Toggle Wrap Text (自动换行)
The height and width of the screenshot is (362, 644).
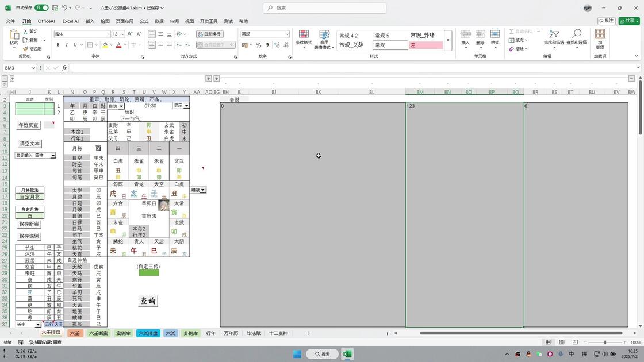(x=209, y=34)
